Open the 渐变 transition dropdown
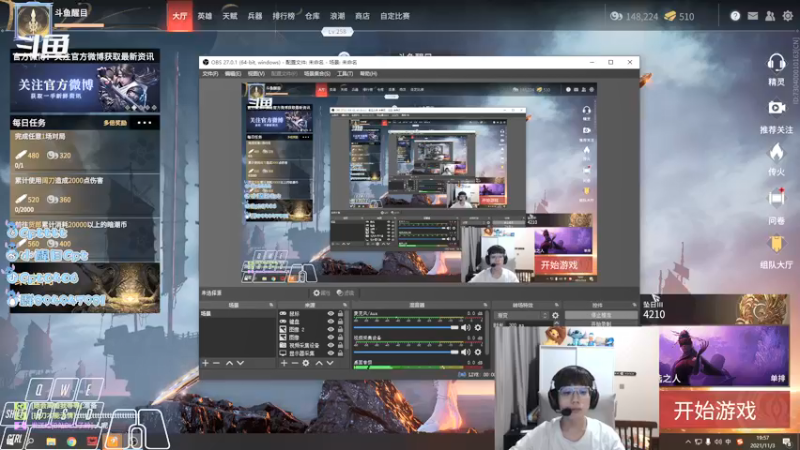The image size is (800, 450). pyautogui.click(x=521, y=316)
